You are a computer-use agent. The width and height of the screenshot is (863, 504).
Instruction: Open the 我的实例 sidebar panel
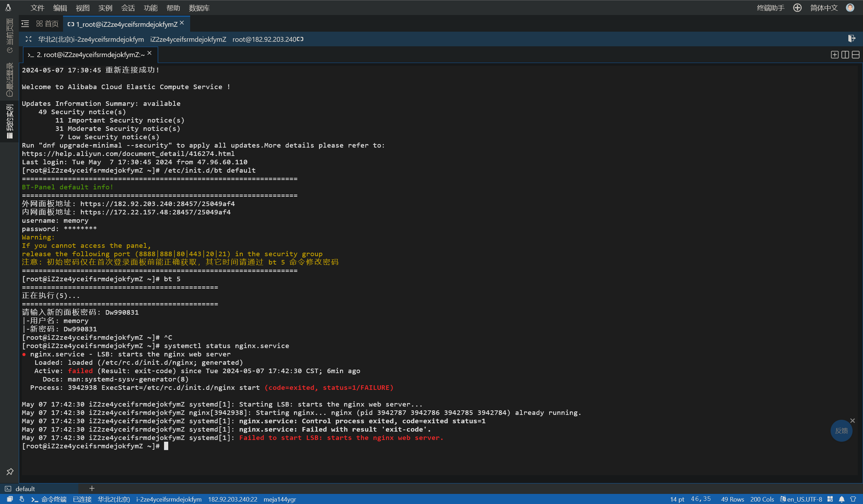9,121
